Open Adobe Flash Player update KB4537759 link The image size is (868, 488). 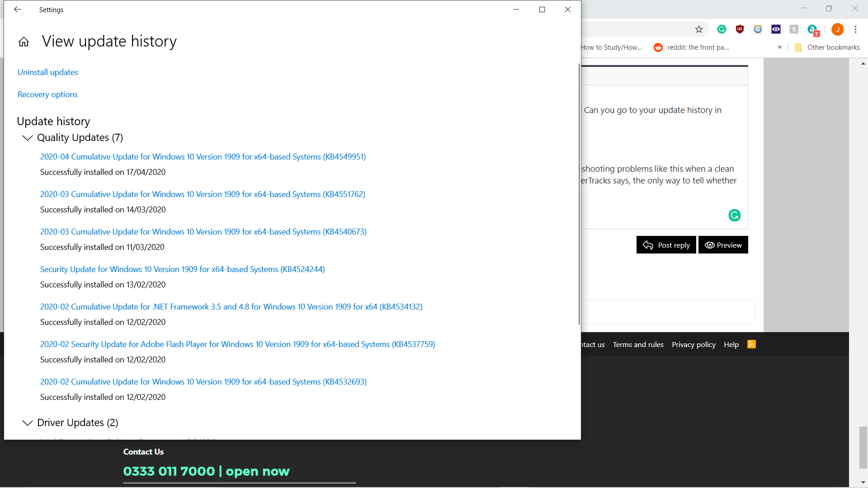pyautogui.click(x=238, y=344)
